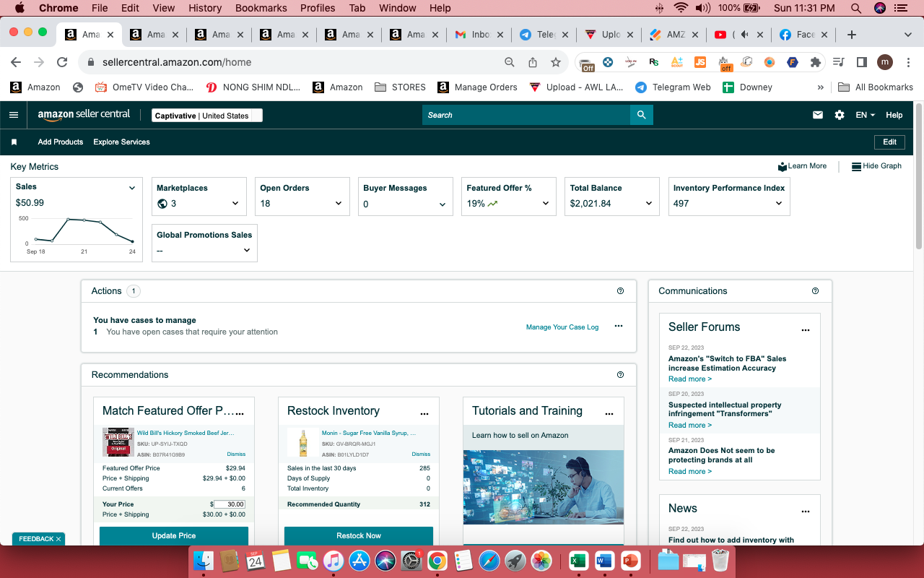Open the Captivative | United States account switcher

coord(207,116)
